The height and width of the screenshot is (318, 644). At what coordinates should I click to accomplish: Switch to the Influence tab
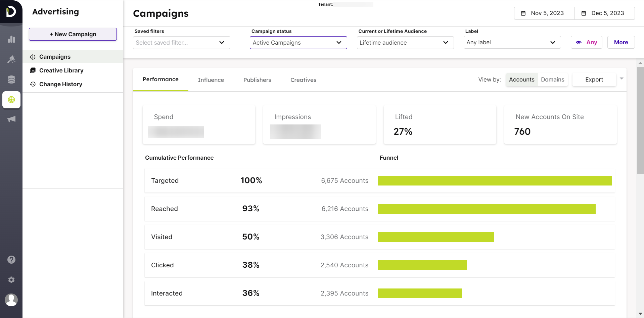211,80
